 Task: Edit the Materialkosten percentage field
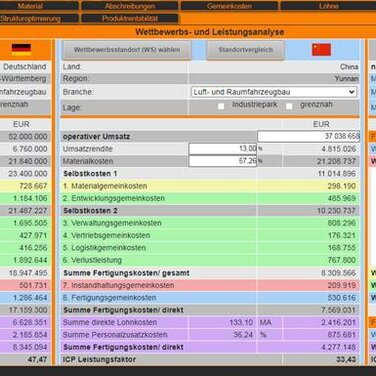(223, 161)
